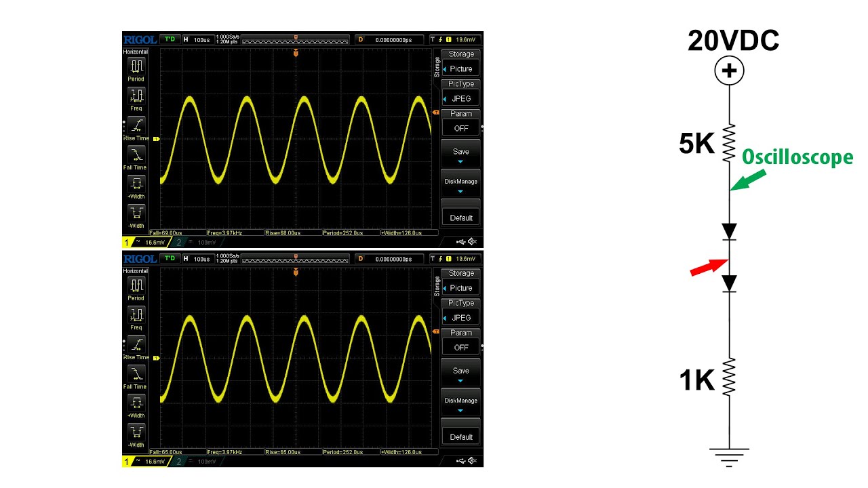Click Fall=69.00us readout
Image resolution: width=868 pixels, height=488 pixels.
tap(165, 232)
